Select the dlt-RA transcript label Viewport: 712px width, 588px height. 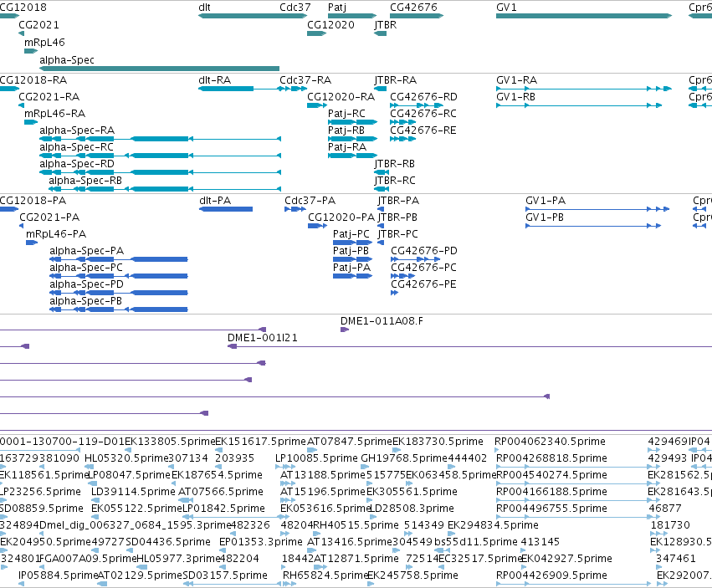pos(215,80)
